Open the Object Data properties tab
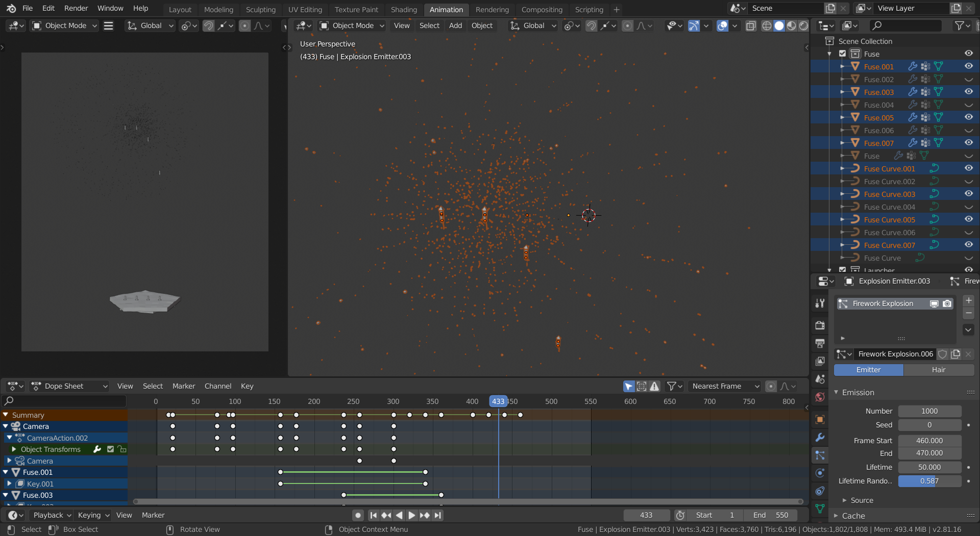This screenshot has height=536, width=980. pos(820,508)
